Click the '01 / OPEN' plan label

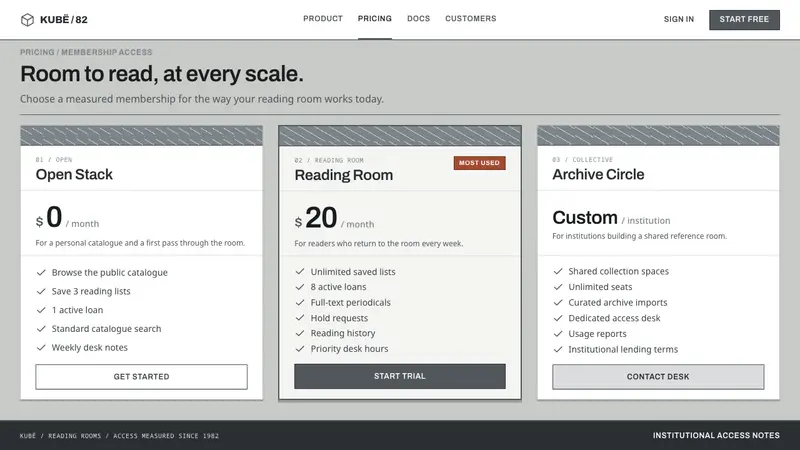coord(54,160)
